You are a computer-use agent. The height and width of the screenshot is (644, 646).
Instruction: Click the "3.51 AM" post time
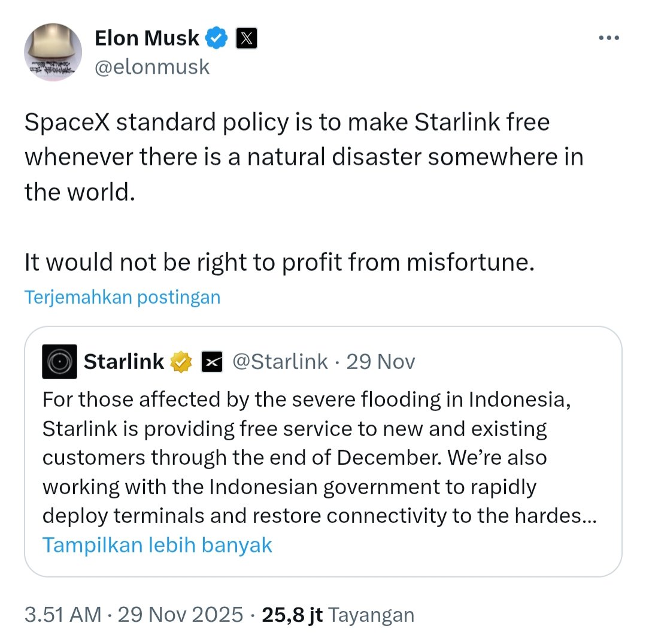[62, 615]
